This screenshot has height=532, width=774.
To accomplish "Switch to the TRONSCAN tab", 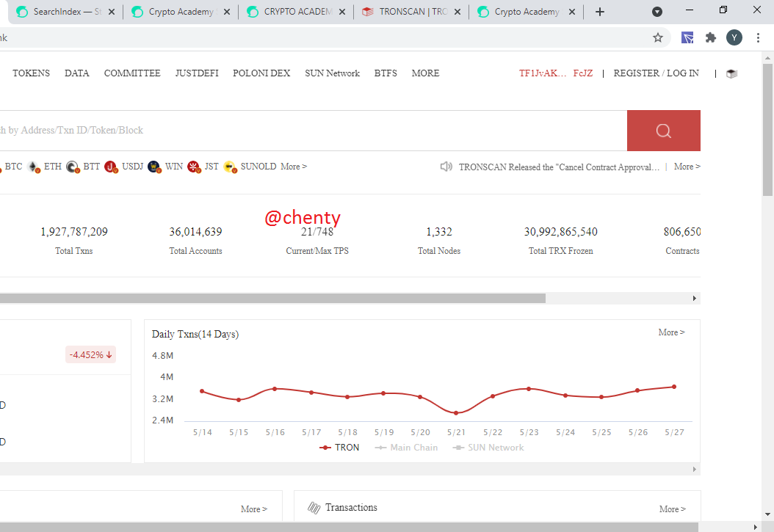I will coord(412,12).
